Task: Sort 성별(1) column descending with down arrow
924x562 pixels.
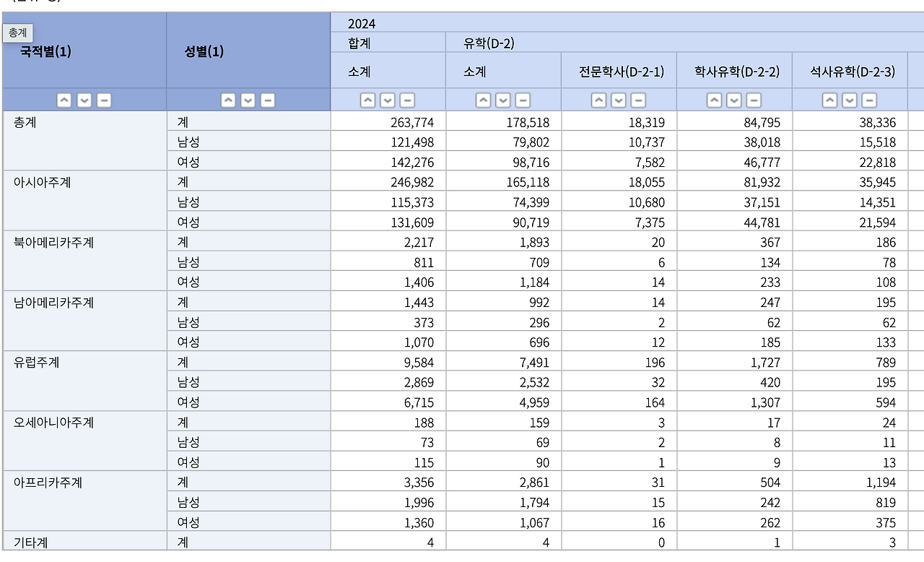Action: pyautogui.click(x=248, y=100)
